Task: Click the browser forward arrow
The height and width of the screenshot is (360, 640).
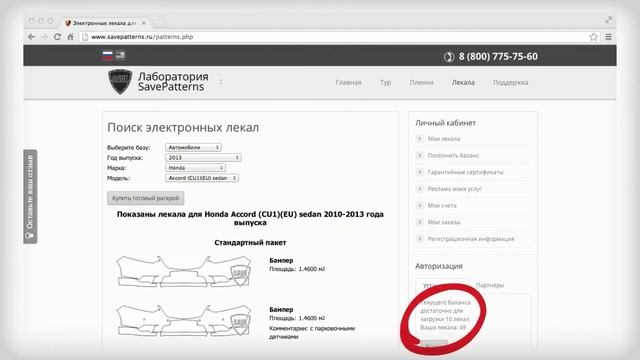Action: 44,37
